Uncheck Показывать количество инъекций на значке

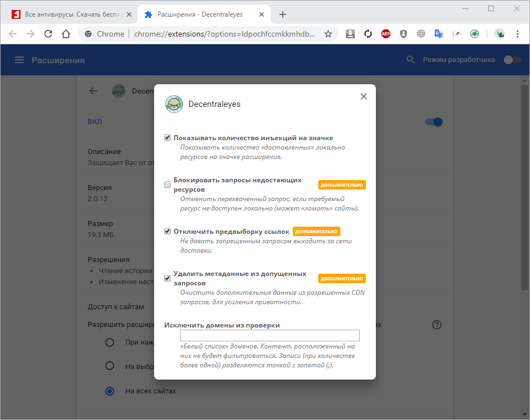(167, 137)
